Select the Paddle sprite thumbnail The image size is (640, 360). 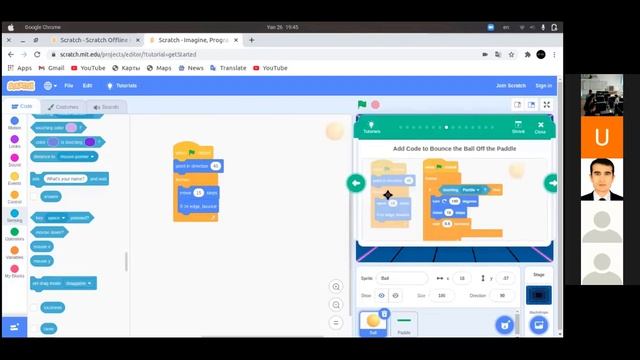pos(404,324)
